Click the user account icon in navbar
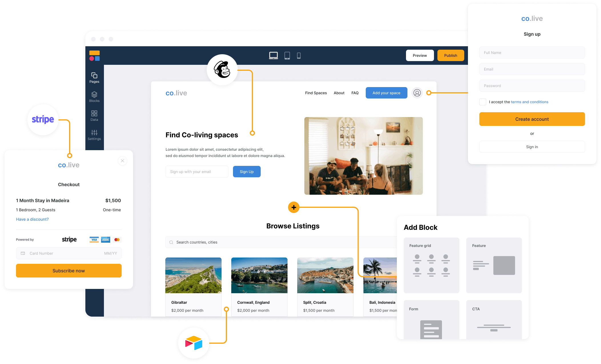Image resolution: width=601 pixels, height=364 pixels. pyautogui.click(x=415, y=92)
